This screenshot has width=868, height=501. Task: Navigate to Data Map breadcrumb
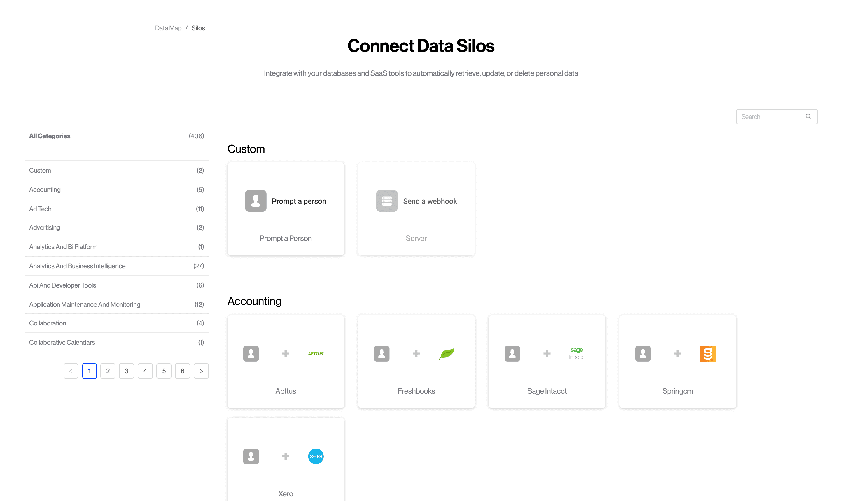coord(168,28)
